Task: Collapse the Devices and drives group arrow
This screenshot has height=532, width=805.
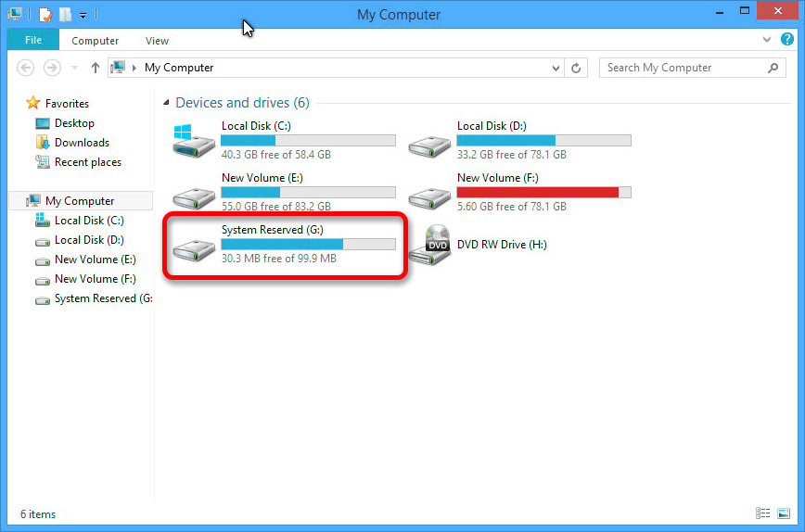Action: click(166, 103)
